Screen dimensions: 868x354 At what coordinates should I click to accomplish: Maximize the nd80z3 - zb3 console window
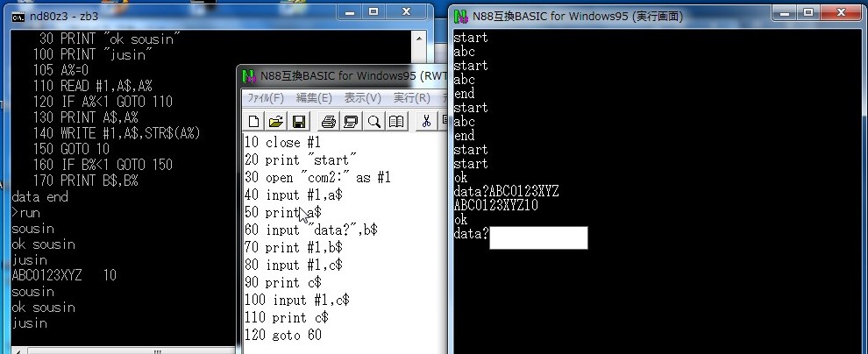click(x=374, y=11)
